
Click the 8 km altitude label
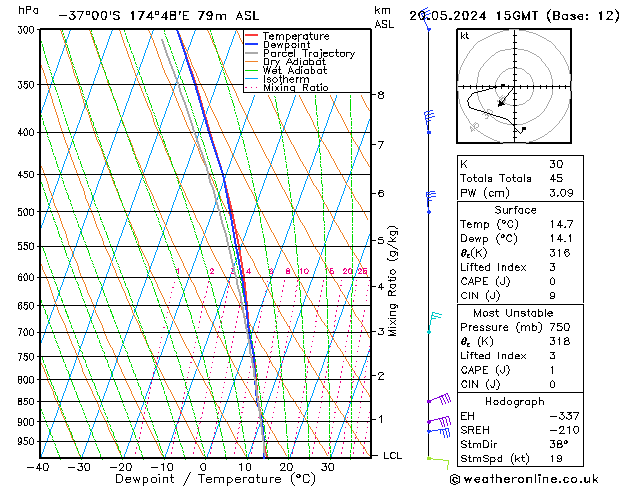tap(381, 95)
